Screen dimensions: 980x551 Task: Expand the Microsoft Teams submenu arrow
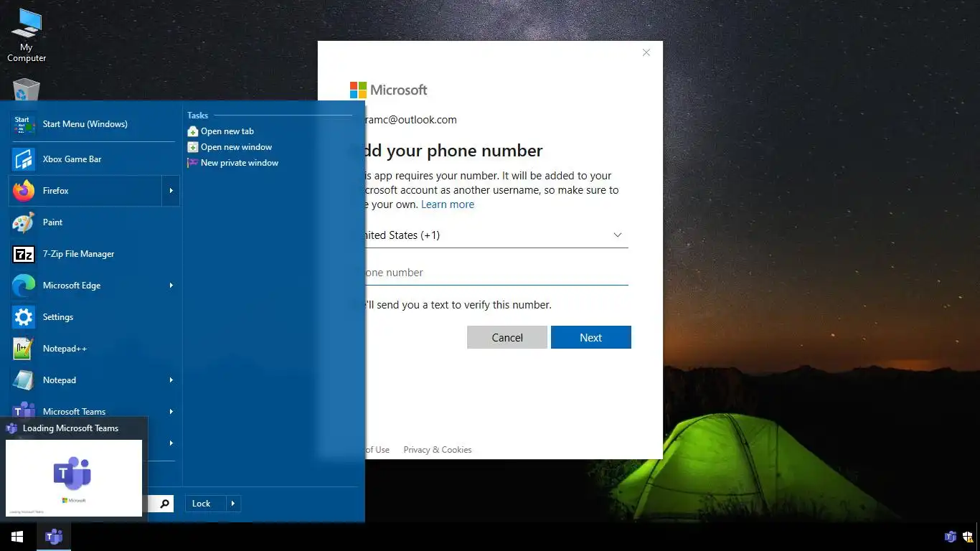coord(171,412)
